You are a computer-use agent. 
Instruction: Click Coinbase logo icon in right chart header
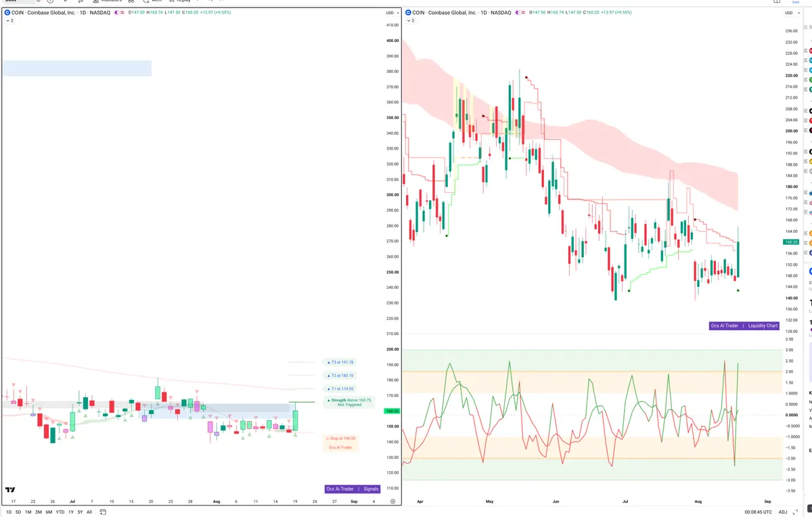408,13
